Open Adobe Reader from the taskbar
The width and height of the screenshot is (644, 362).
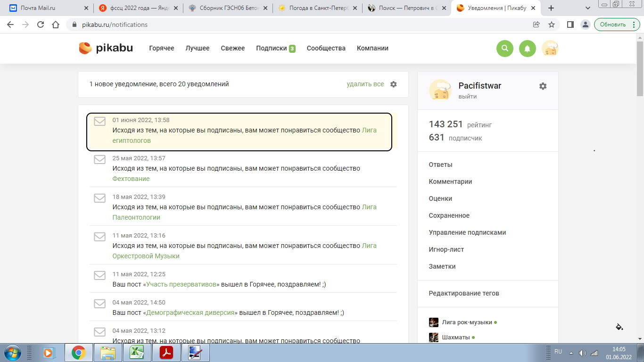pos(166,353)
